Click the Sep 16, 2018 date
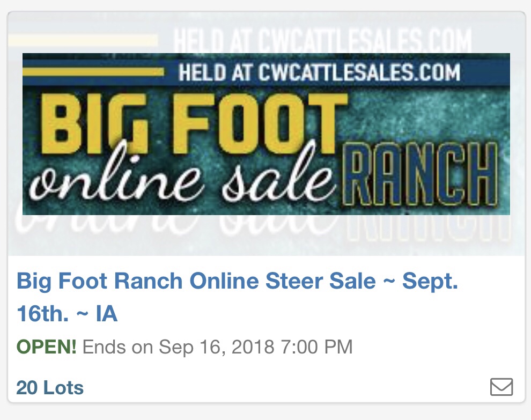The image size is (531, 420). point(216,347)
